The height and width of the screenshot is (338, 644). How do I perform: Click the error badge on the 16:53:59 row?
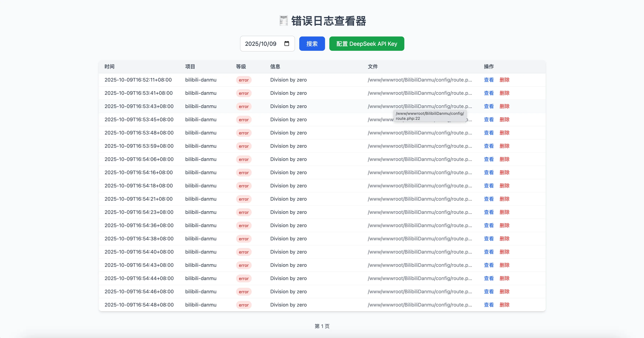click(243, 146)
